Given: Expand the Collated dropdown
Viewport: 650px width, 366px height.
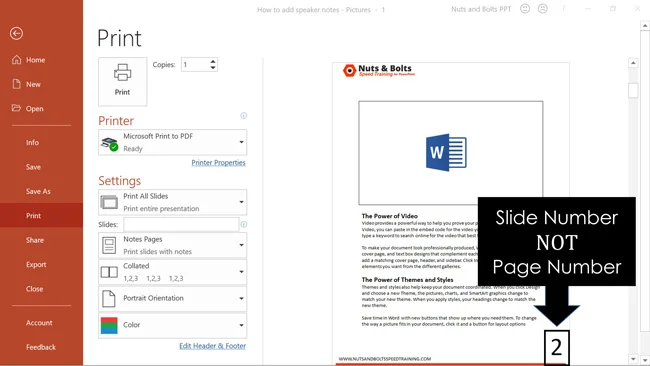Looking at the screenshot, I should pyautogui.click(x=241, y=272).
